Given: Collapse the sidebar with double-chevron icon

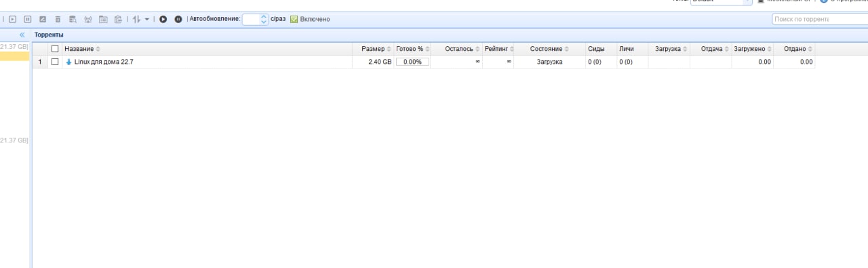Looking at the screenshot, I should pyautogui.click(x=22, y=35).
